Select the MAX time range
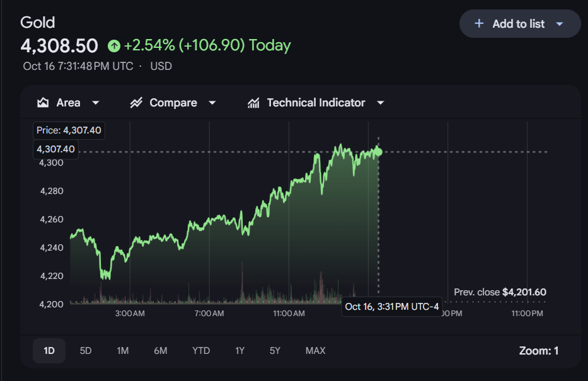Image resolution: width=588 pixels, height=381 pixels. pos(315,351)
